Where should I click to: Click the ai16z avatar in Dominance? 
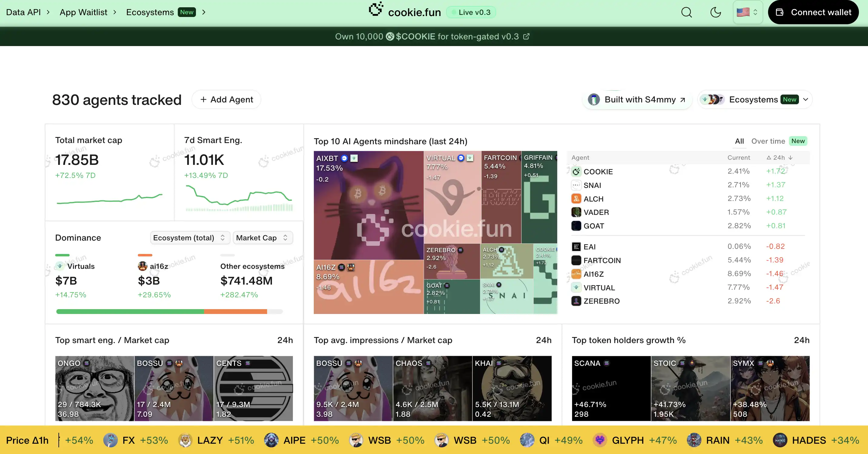pos(143,266)
